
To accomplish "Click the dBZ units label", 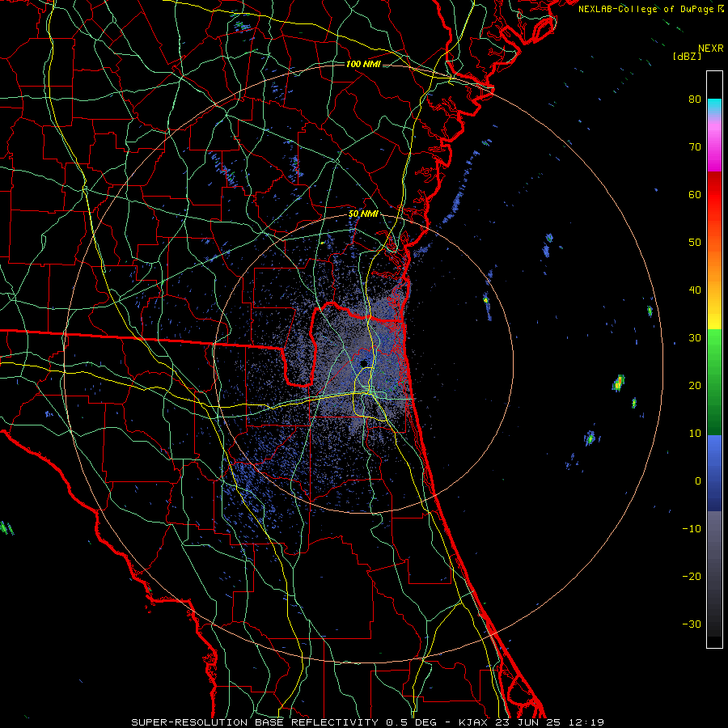I will (687, 57).
